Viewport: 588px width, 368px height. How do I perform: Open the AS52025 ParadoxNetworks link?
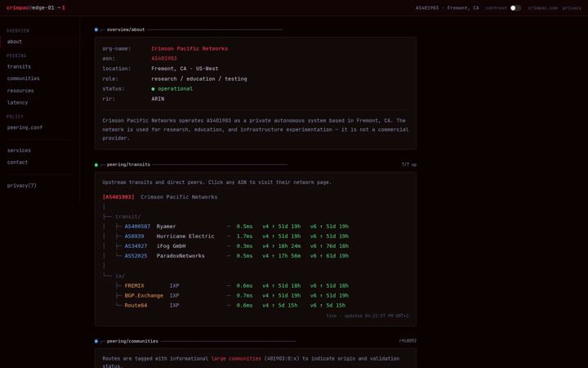pos(136,256)
